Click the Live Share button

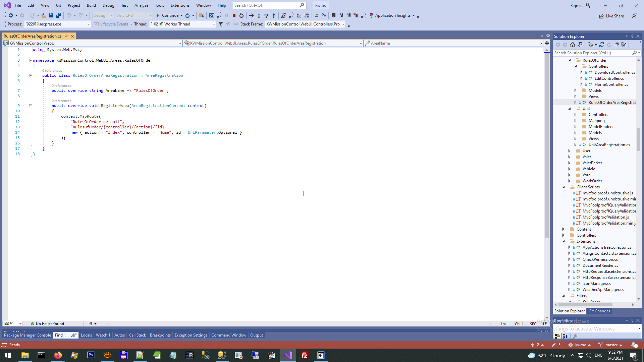[x=612, y=16]
